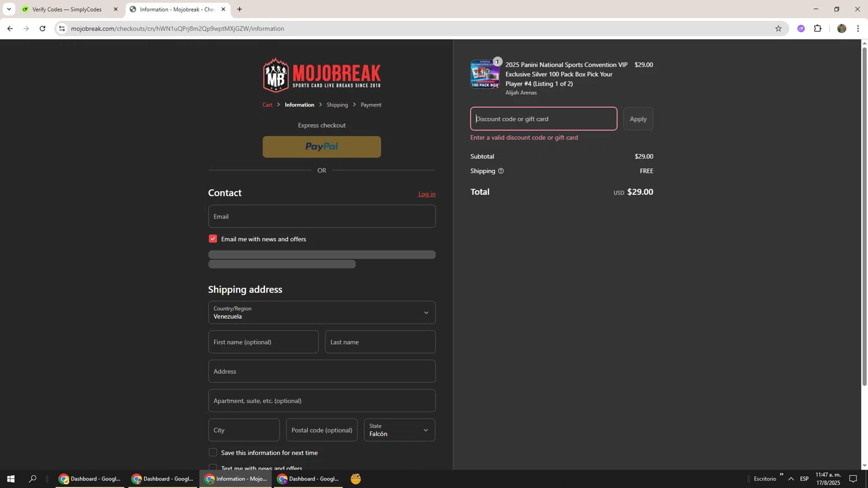Viewport: 868px width, 488px height.
Task: Open the notifications center icon
Action: 853,479
